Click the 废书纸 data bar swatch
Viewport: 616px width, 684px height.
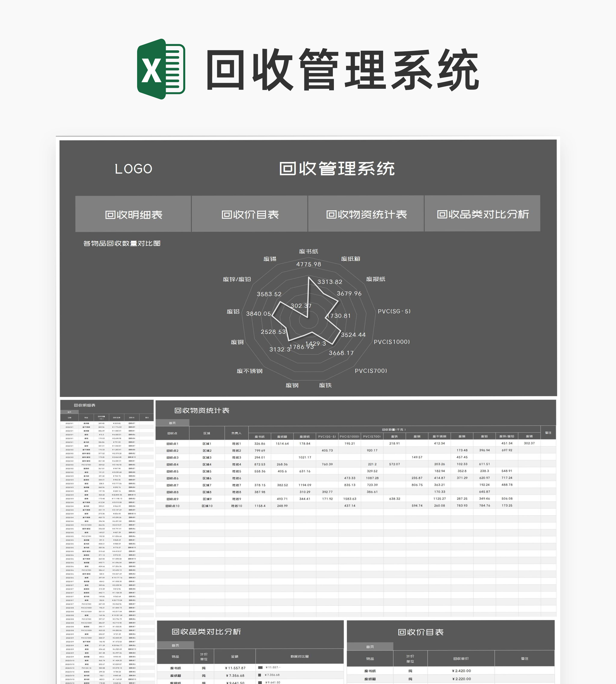(x=260, y=667)
